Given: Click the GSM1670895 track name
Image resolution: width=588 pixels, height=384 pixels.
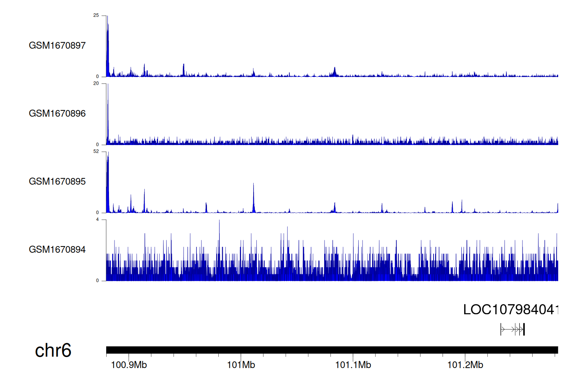Looking at the screenshot, I should pos(57,181).
